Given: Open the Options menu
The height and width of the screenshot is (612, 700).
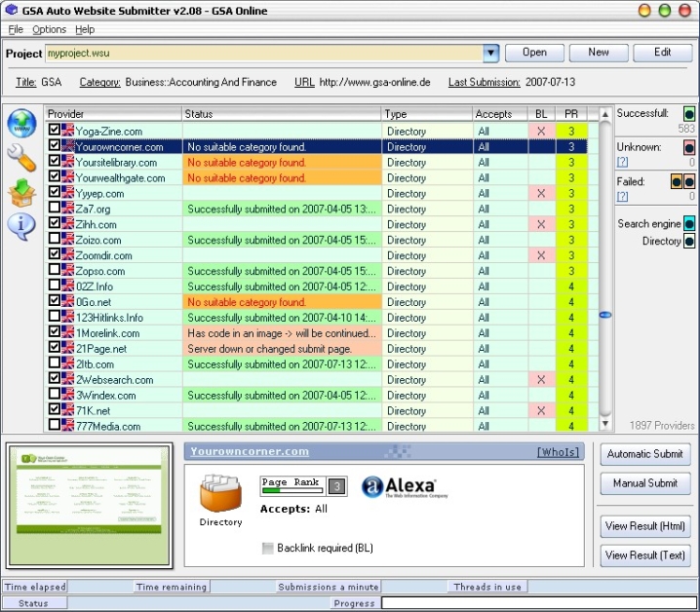Looking at the screenshot, I should (x=49, y=29).
